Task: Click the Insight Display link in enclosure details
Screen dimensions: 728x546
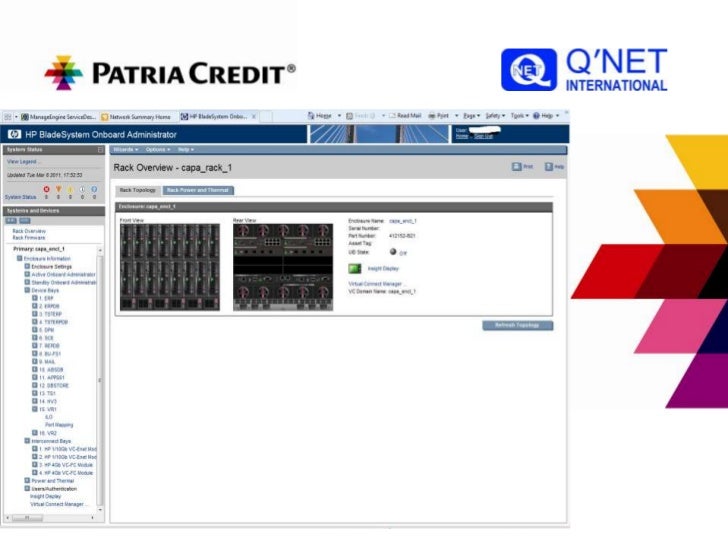Action: pyautogui.click(x=383, y=268)
